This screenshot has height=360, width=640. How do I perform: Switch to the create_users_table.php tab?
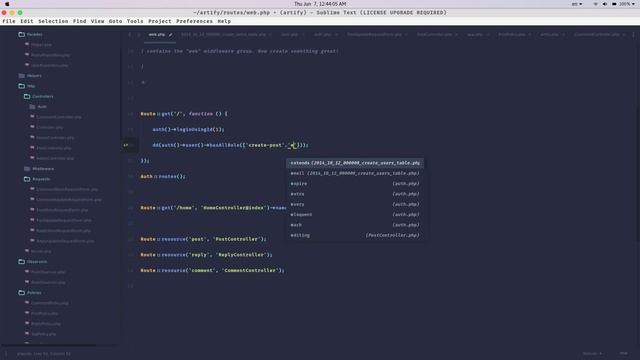click(224, 35)
